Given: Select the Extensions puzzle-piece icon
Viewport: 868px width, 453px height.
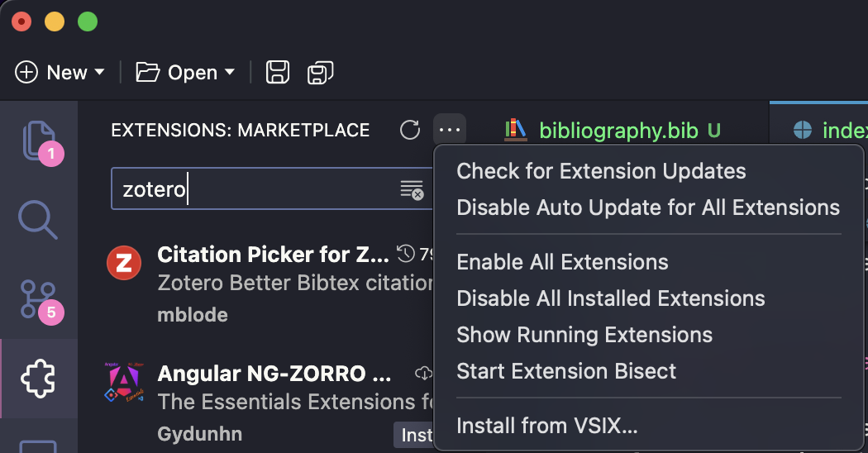Looking at the screenshot, I should point(38,379).
